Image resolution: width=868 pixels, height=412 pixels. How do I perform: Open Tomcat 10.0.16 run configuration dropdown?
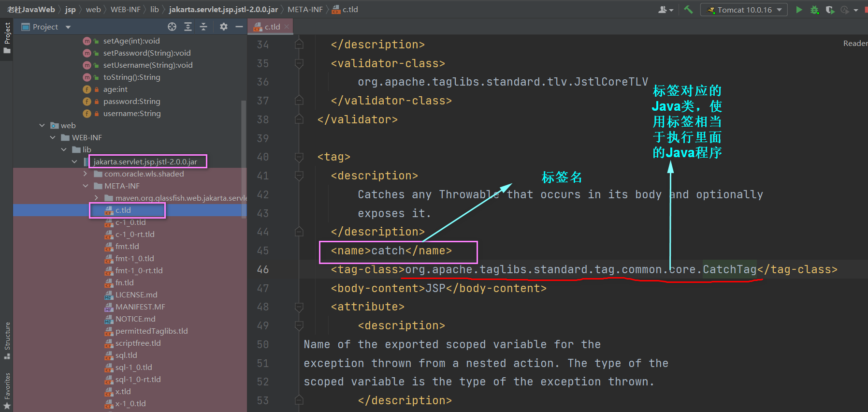tap(744, 10)
